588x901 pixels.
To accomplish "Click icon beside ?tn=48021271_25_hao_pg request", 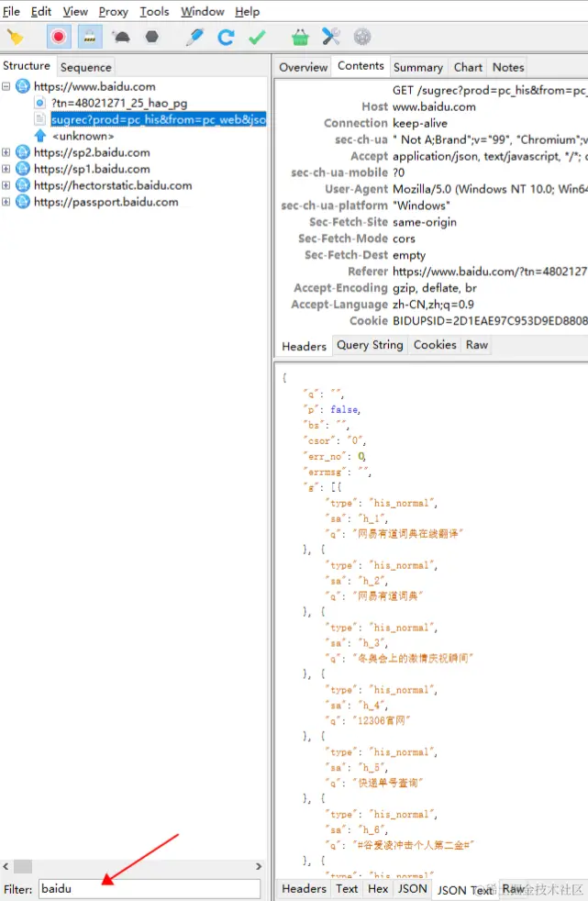I will tap(40, 104).
